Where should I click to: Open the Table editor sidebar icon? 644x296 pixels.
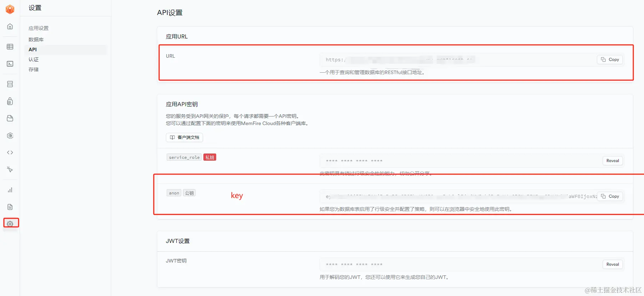click(10, 47)
